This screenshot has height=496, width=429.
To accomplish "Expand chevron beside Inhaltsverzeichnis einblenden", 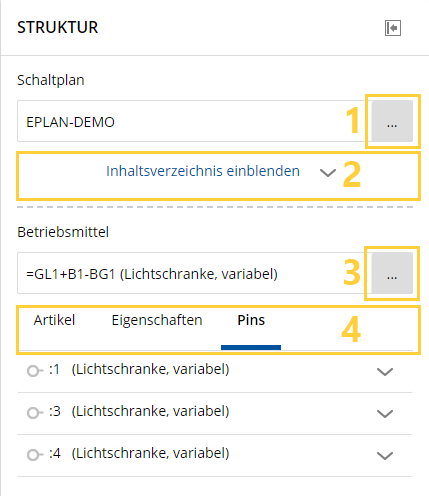I will pos(328,172).
